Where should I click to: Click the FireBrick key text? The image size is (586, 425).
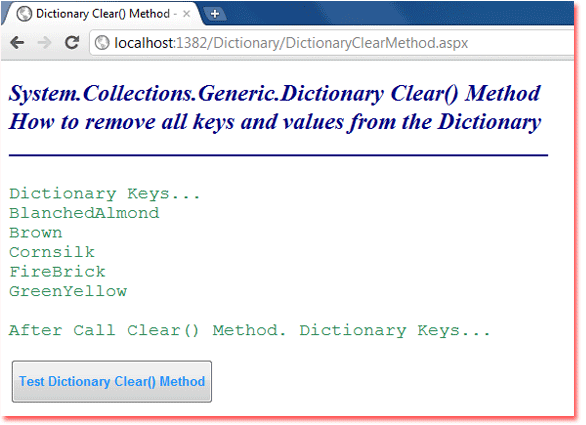[57, 272]
